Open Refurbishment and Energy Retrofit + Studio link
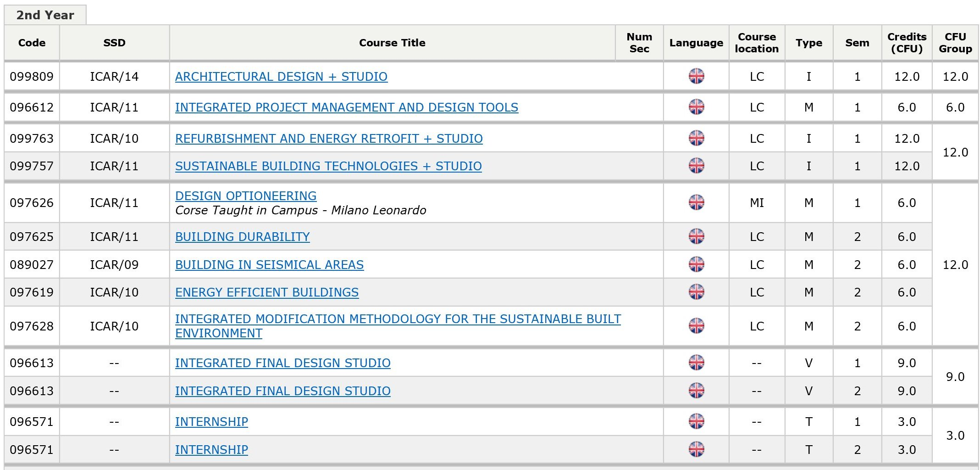This screenshot has height=470, width=980. [328, 139]
